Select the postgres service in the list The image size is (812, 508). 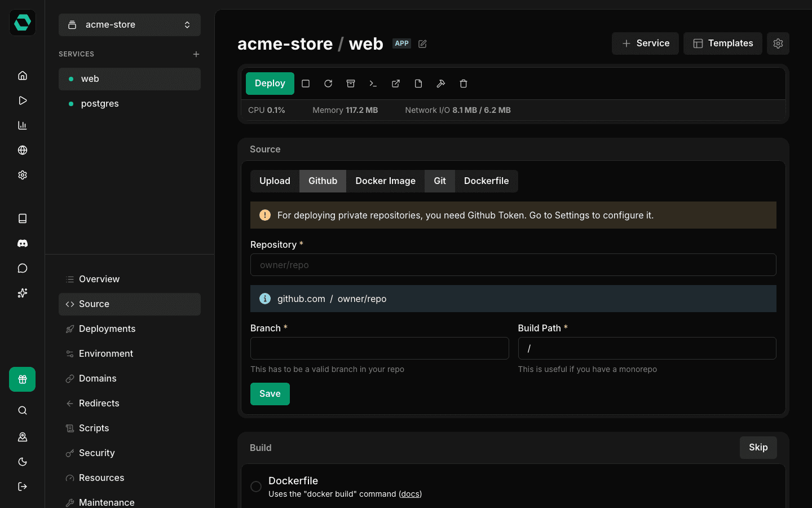coord(130,104)
